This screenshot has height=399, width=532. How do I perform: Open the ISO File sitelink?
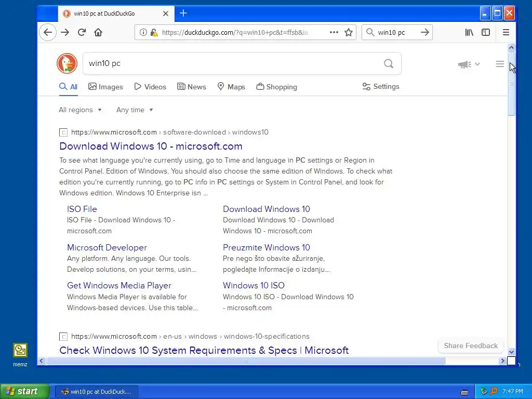(82, 209)
